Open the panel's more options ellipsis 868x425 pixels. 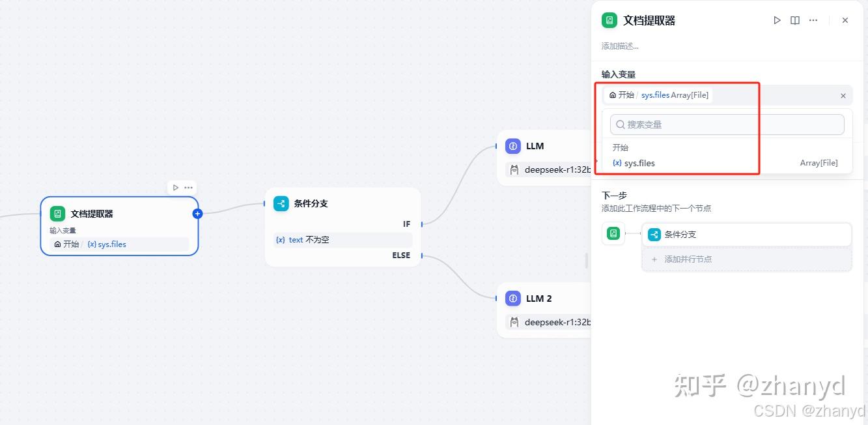(x=813, y=20)
